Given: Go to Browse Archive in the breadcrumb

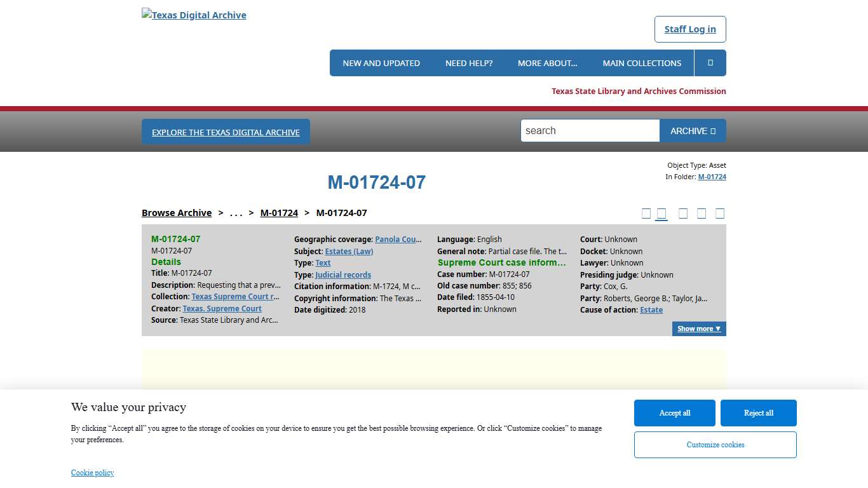Looking at the screenshot, I should (177, 213).
